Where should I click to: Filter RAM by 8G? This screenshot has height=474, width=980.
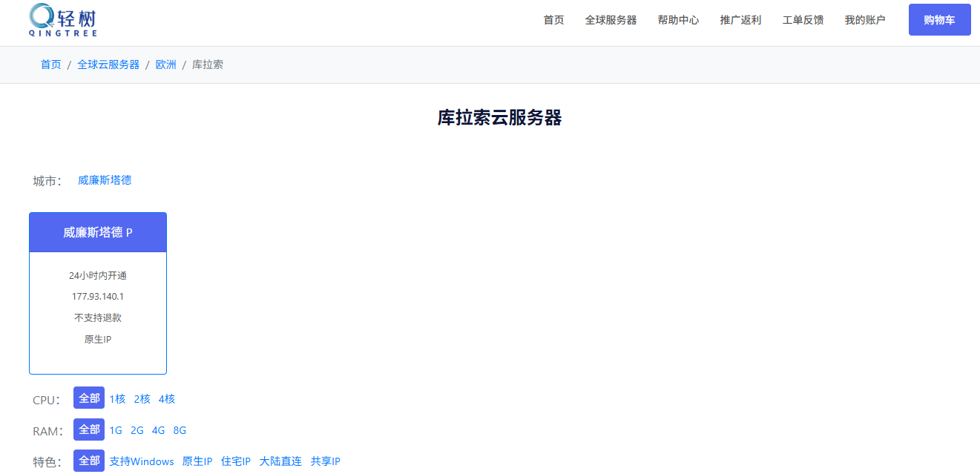180,430
